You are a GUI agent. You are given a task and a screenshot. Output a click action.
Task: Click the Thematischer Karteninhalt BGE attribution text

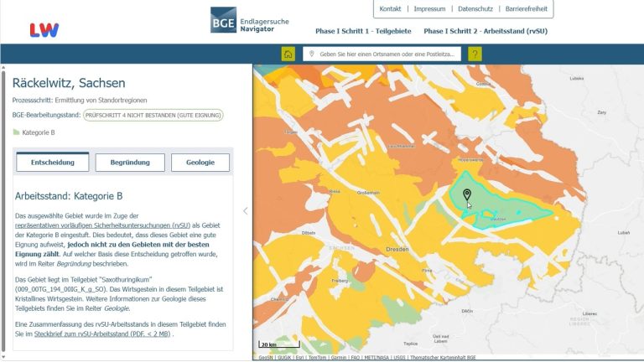[x=443, y=358]
